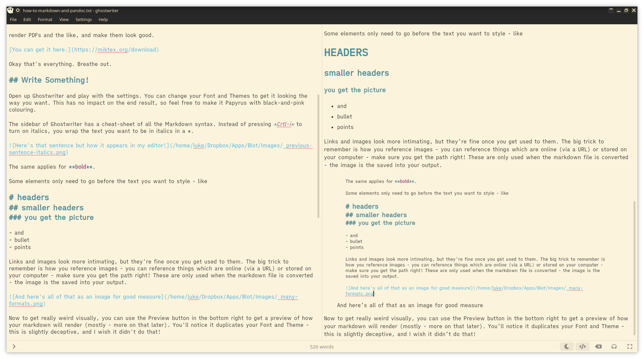Click the editor pane vertical scrollbar

pyautogui.click(x=318, y=156)
